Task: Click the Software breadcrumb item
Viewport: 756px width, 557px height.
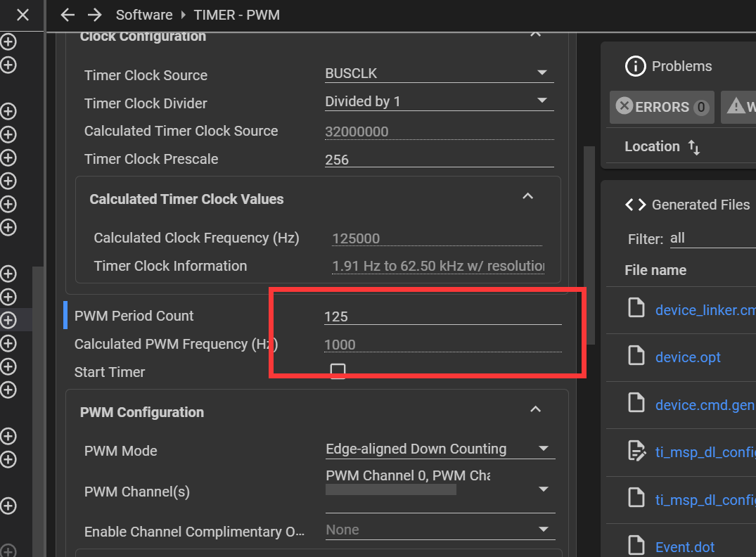Action: tap(144, 15)
